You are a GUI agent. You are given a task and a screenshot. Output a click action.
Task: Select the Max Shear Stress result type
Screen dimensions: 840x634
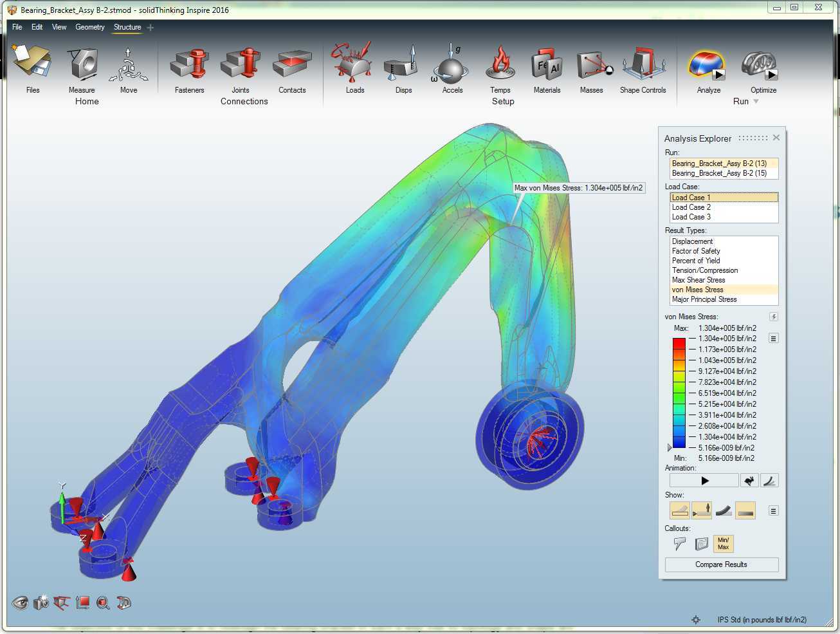click(724, 280)
